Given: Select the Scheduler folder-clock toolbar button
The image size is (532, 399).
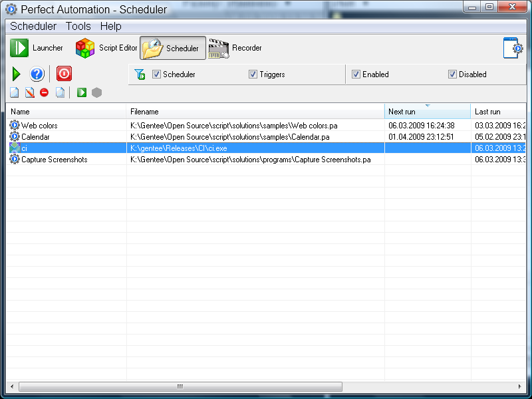Looking at the screenshot, I should [x=173, y=48].
